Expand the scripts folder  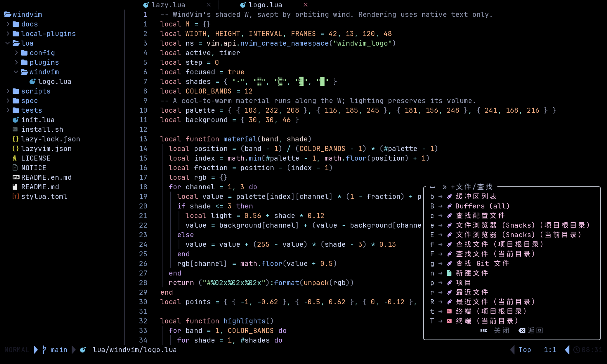(x=8, y=91)
